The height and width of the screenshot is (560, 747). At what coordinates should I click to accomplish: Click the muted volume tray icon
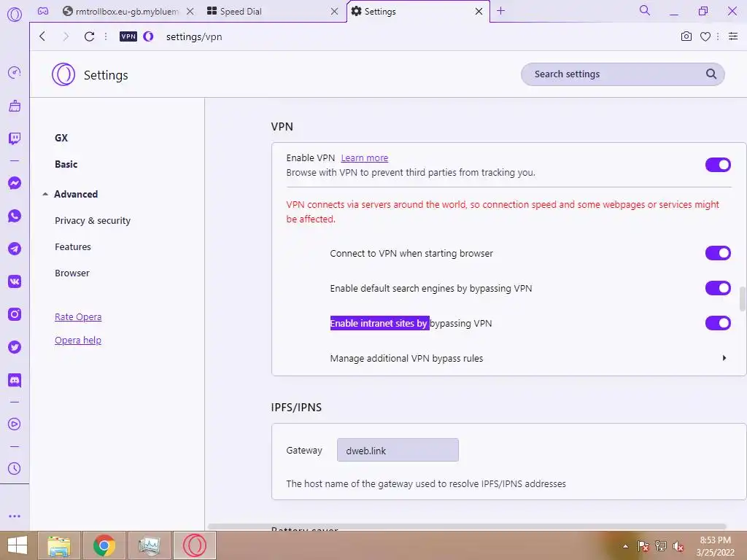pyautogui.click(x=678, y=546)
